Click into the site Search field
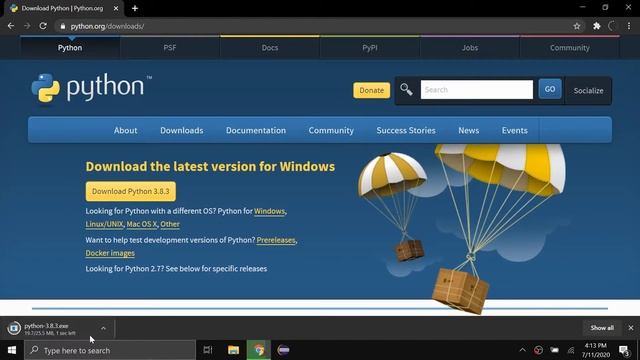 [477, 89]
